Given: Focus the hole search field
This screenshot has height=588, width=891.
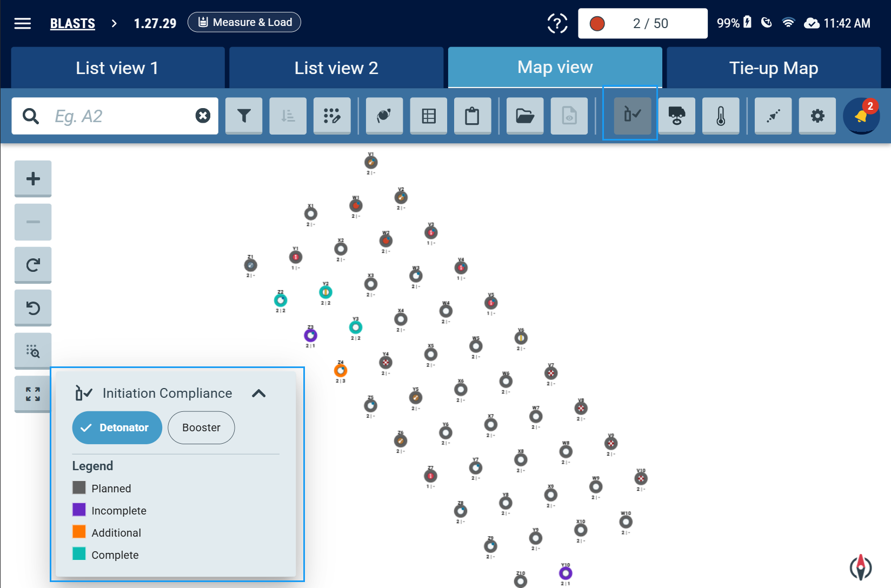Looking at the screenshot, I should 115,116.
